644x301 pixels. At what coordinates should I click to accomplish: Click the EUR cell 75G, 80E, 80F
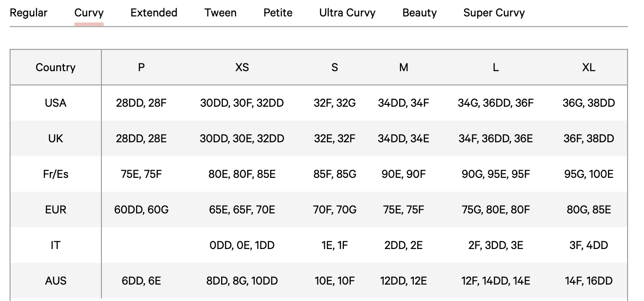click(496, 210)
